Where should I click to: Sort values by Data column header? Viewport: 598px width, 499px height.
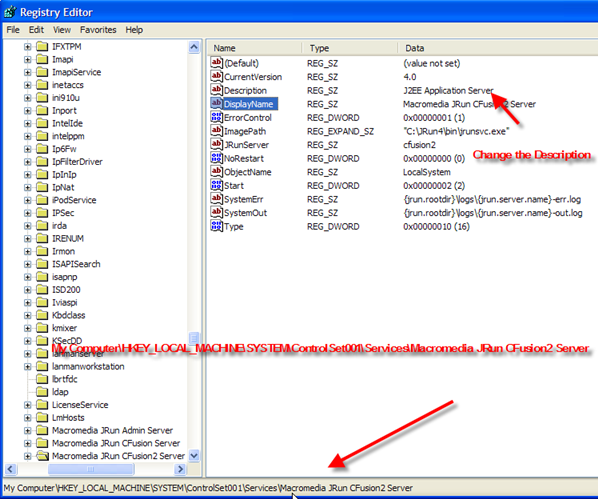click(498, 48)
